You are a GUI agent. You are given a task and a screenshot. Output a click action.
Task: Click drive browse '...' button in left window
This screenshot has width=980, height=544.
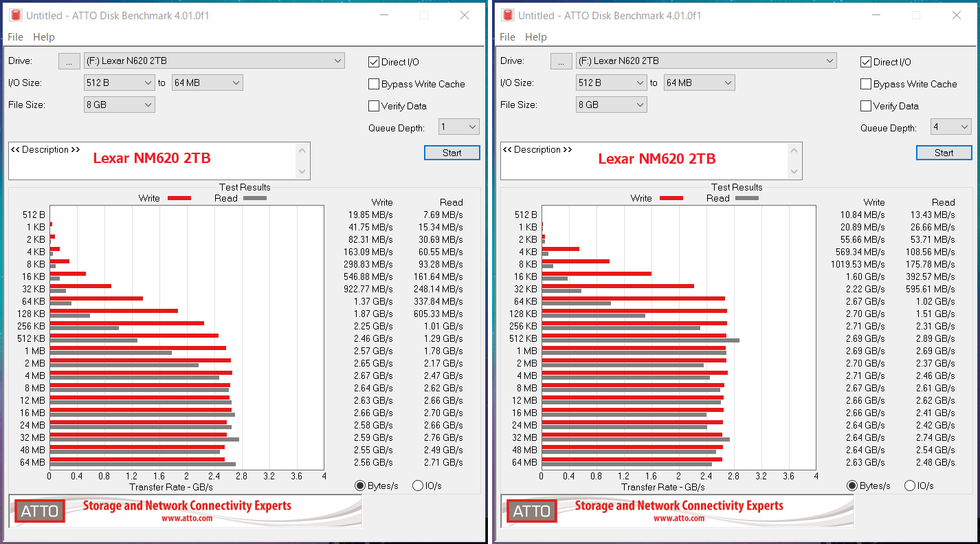point(69,61)
